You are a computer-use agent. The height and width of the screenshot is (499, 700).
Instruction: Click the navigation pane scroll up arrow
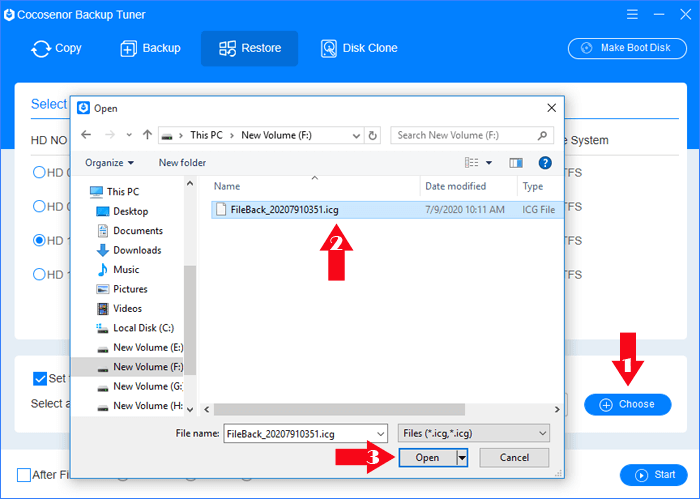[x=190, y=183]
